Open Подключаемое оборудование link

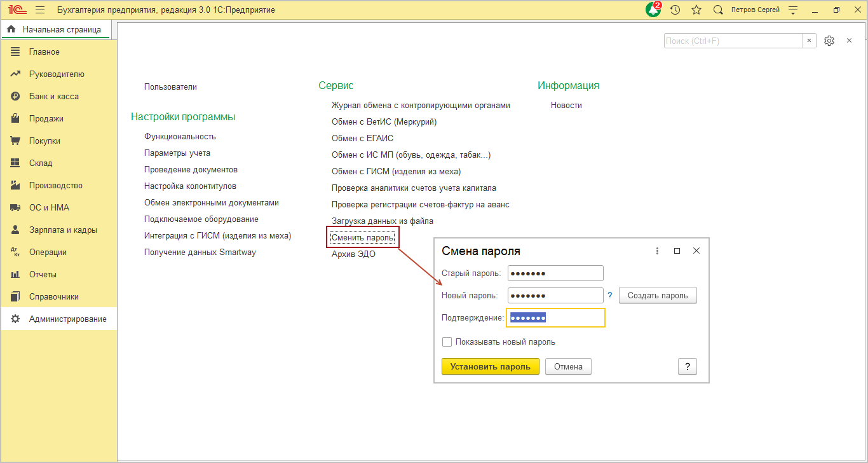(x=201, y=219)
